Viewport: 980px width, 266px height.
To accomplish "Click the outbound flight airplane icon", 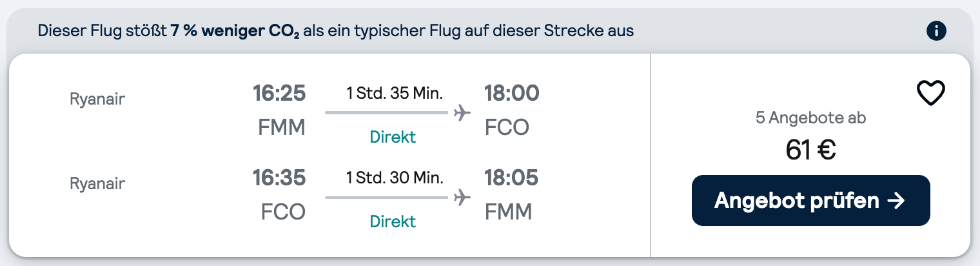I will click(x=462, y=113).
